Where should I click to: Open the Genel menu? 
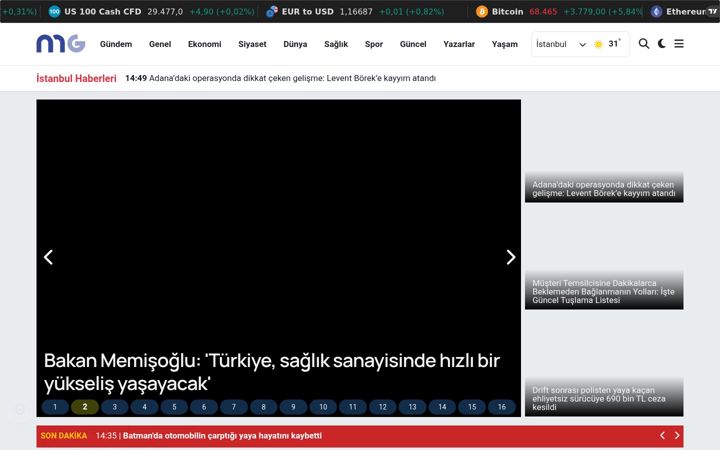pos(160,44)
